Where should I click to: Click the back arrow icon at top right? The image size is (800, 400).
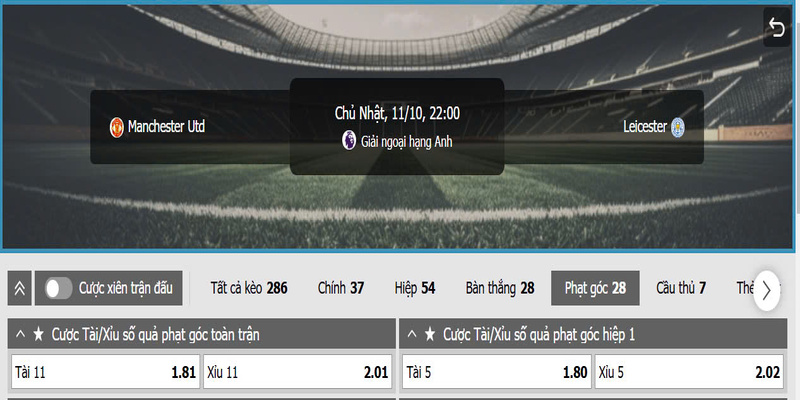click(x=777, y=28)
